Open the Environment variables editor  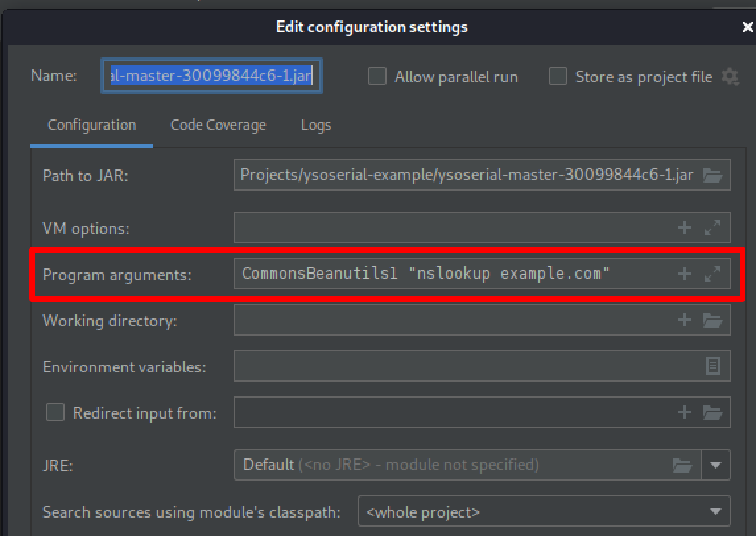click(x=713, y=366)
